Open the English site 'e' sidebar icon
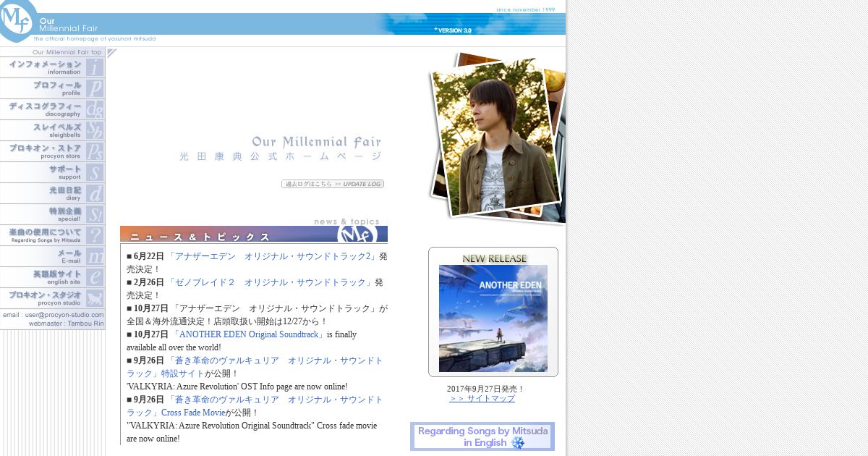This screenshot has width=868, height=456. tap(95, 277)
